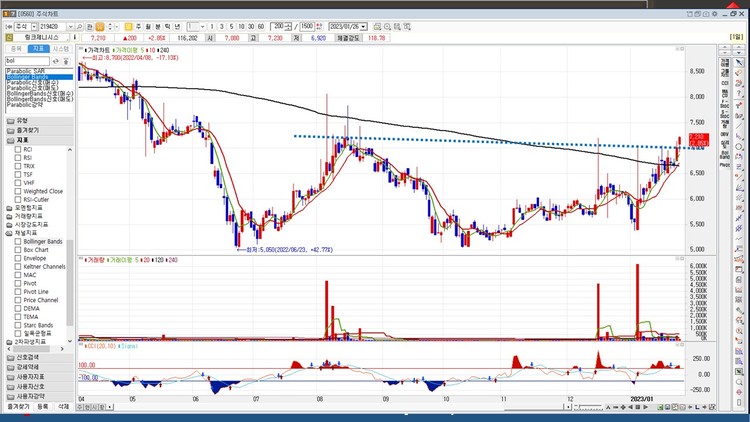Image resolution: width=750 pixels, height=422 pixels.
Task: Enable the RSI indicator checkbox
Action: click(18, 157)
